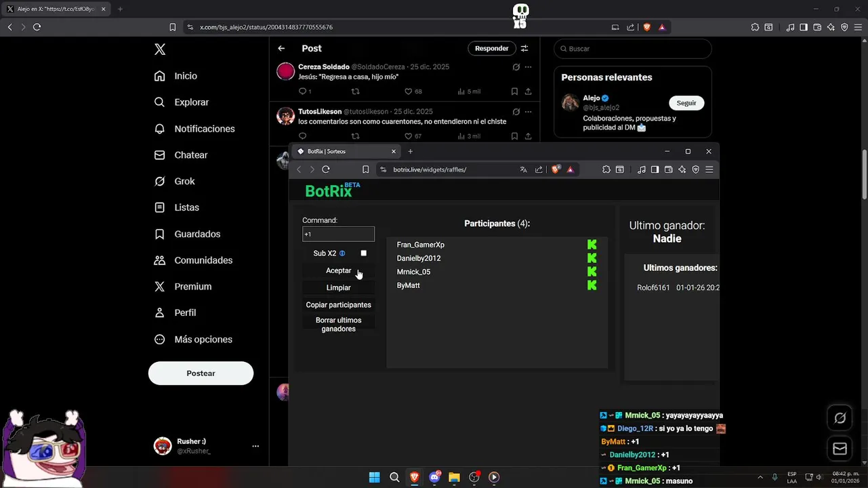Viewport: 868px width, 488px height.
Task: Open the Brave wallet icon in the main toolbar
Action: pyautogui.click(x=817, y=27)
